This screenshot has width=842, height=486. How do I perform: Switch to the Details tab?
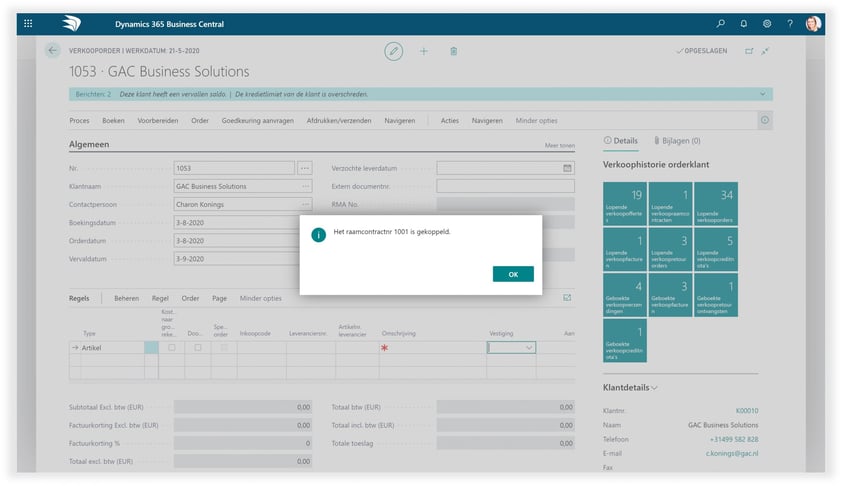click(x=621, y=141)
